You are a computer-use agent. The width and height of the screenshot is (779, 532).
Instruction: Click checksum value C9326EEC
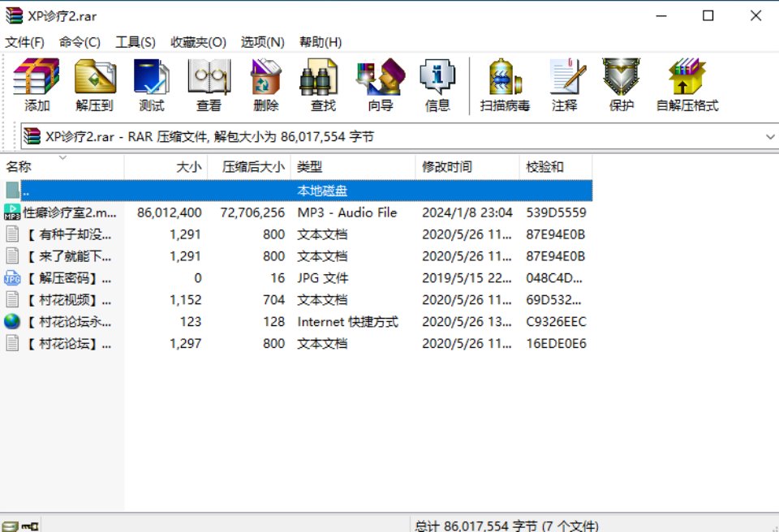coord(556,321)
